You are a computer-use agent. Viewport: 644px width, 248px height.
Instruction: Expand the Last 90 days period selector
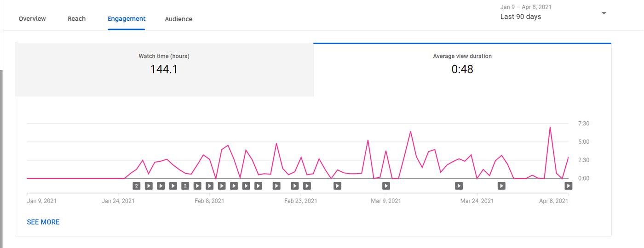pos(521,17)
